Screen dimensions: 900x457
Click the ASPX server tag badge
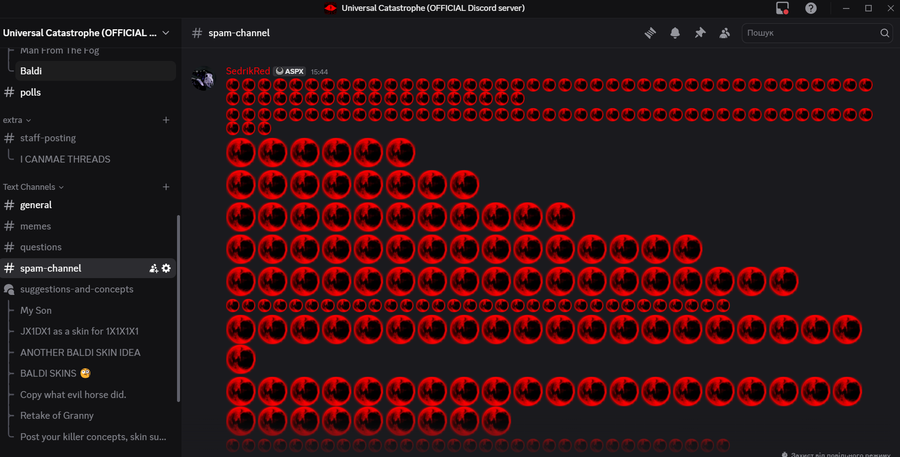[x=289, y=71]
